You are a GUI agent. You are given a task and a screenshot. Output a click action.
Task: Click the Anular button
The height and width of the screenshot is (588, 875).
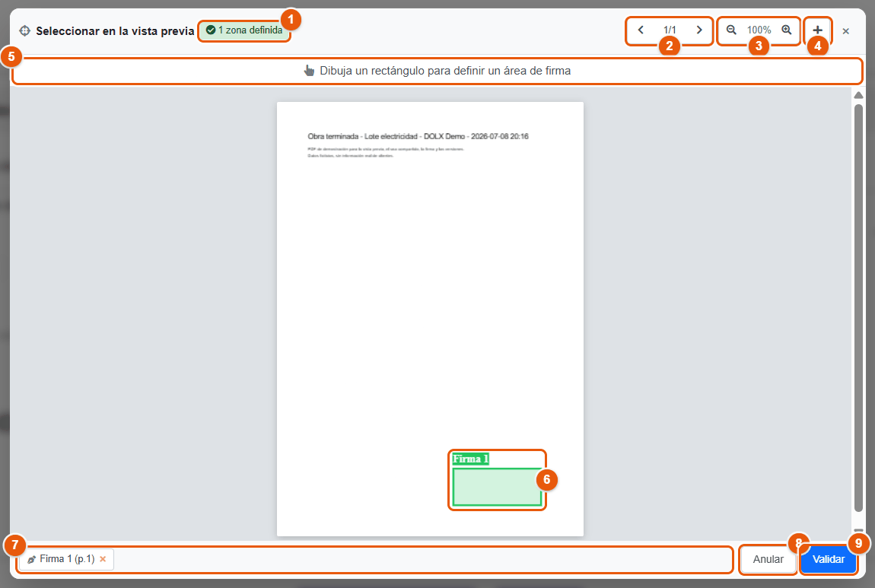768,559
